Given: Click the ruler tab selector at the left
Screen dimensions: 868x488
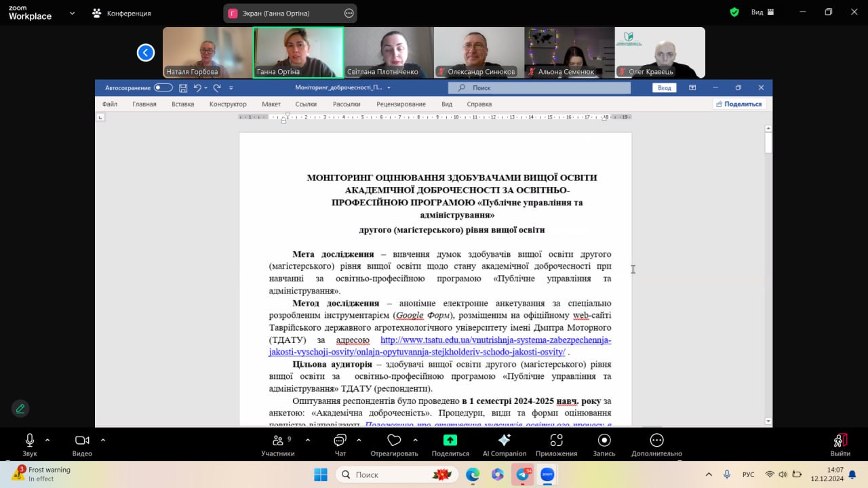Looking at the screenshot, I should coord(100,117).
